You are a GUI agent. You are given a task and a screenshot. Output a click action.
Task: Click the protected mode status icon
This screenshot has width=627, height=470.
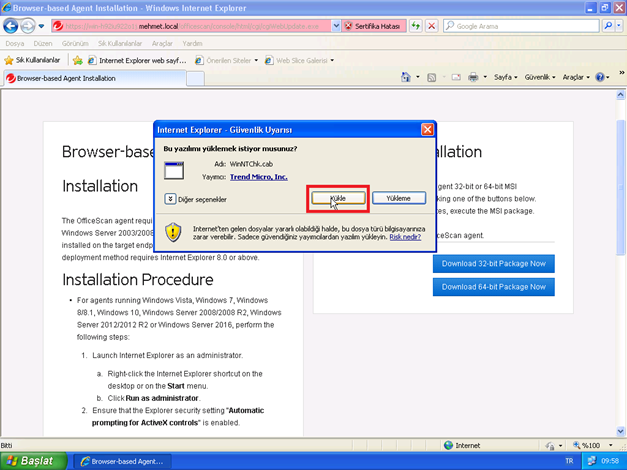point(550,446)
